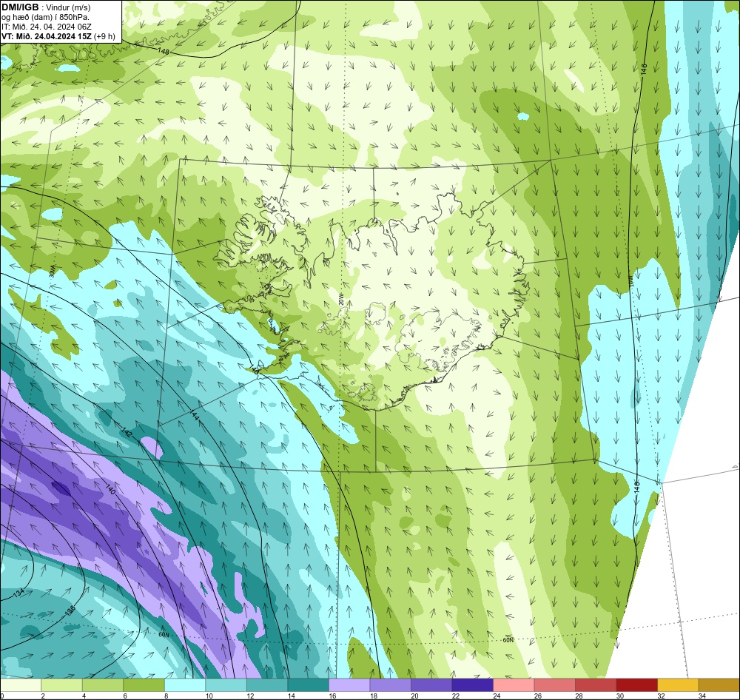Viewport: 740px width, 700px height.
Task: Select the '140' height contour label
Action: 110,488
